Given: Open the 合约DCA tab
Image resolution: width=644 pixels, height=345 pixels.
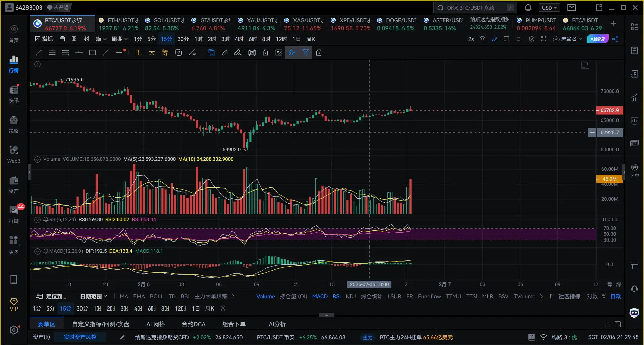Looking at the screenshot, I should [194, 324].
